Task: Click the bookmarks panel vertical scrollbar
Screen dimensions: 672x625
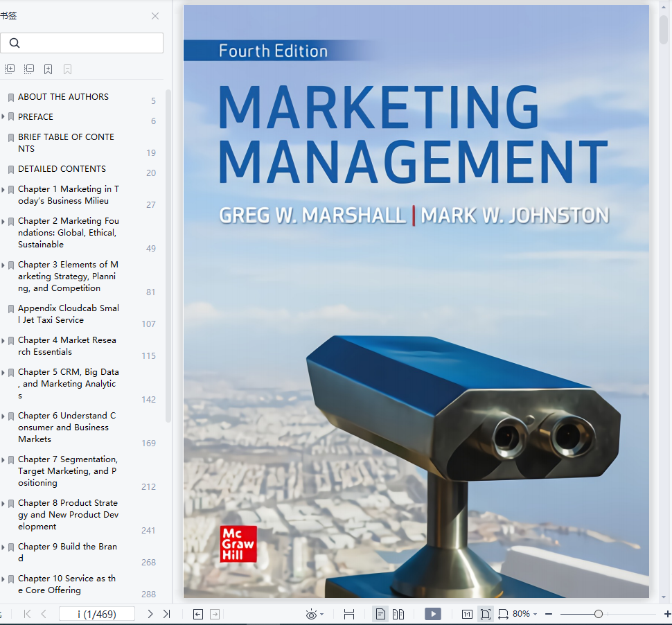Action: click(x=168, y=256)
